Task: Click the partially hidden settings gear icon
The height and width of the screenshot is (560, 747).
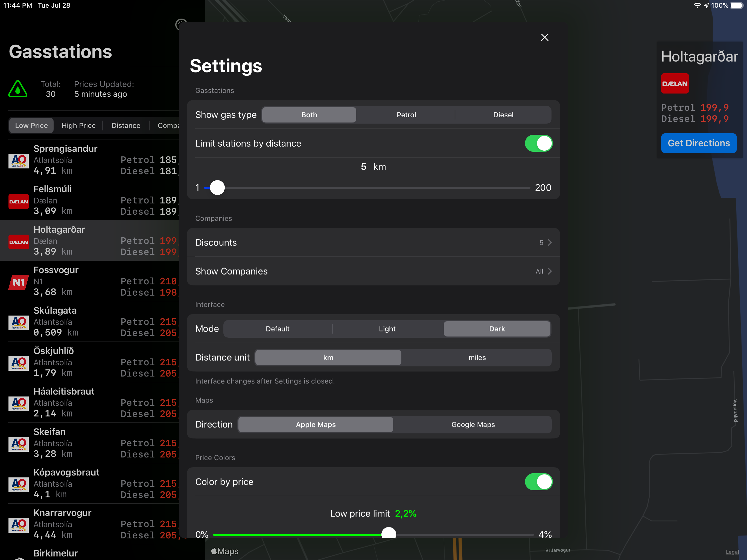Action: tap(179, 23)
